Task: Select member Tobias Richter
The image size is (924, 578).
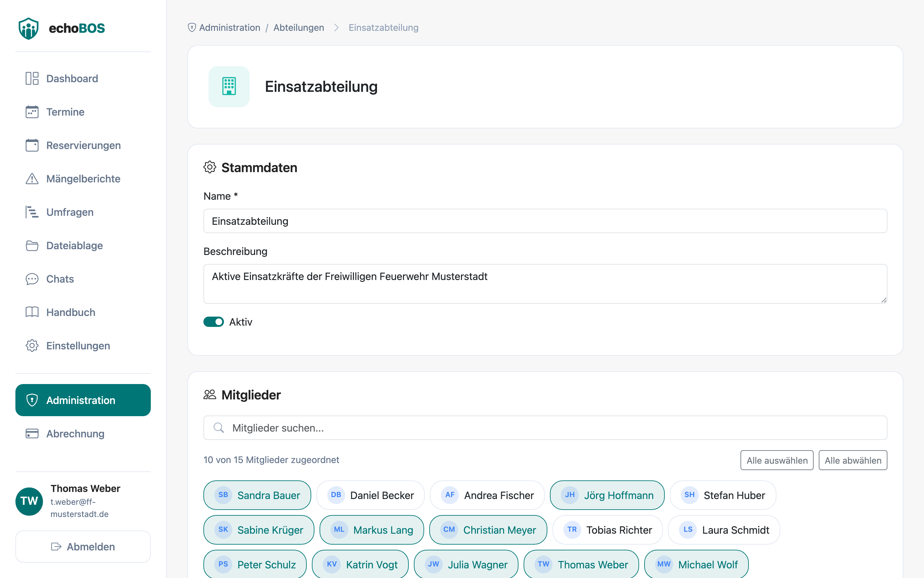Action: 607,530
